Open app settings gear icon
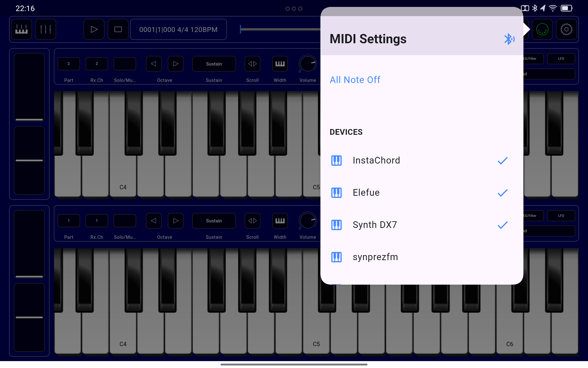The height and width of the screenshot is (368, 588). (x=566, y=29)
